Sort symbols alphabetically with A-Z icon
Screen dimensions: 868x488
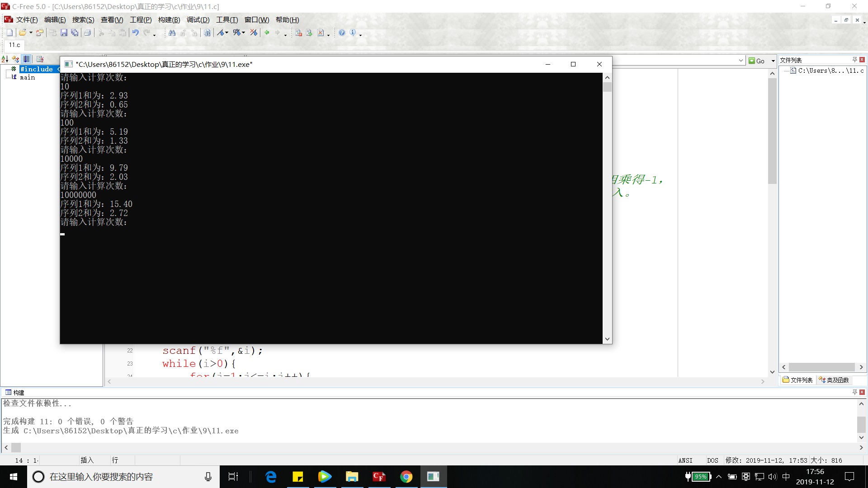pos(5,59)
